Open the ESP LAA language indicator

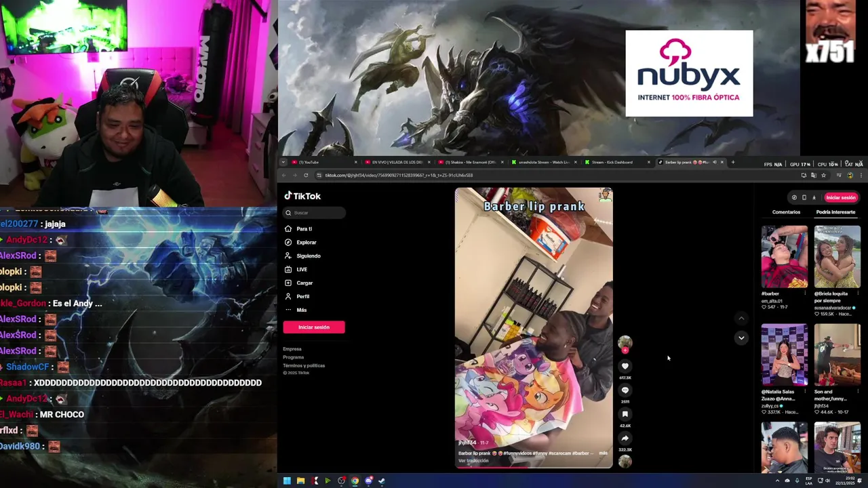coord(808,481)
